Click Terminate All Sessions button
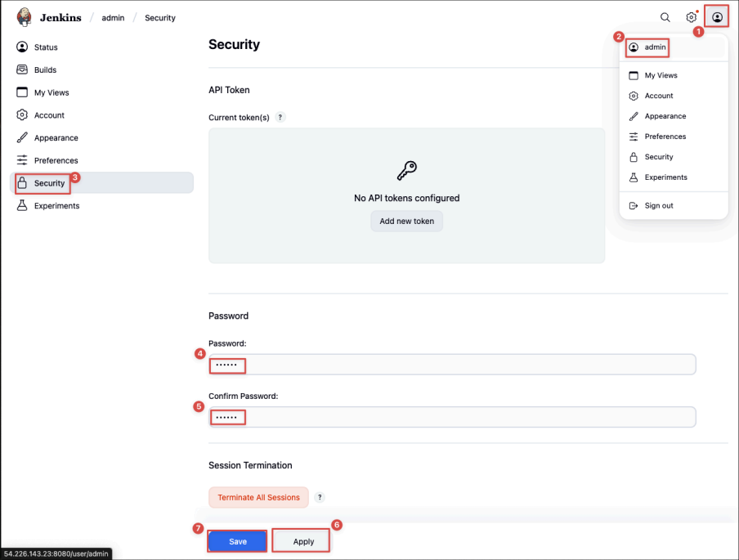This screenshot has height=560, width=739. [x=259, y=497]
